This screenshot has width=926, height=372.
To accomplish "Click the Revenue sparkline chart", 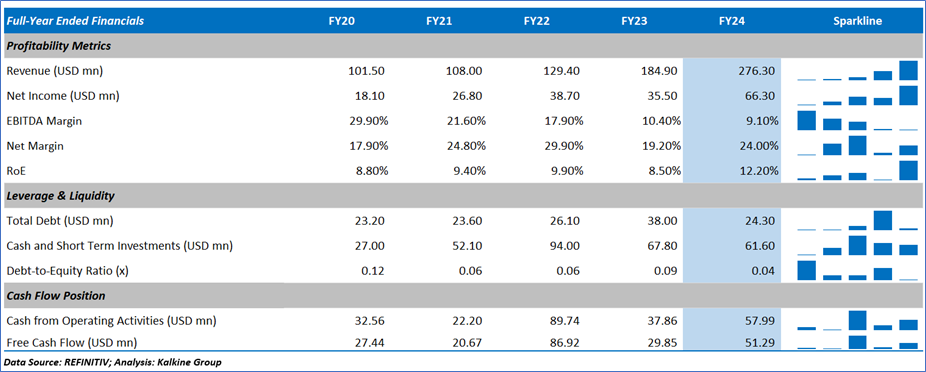I will 857,71.
